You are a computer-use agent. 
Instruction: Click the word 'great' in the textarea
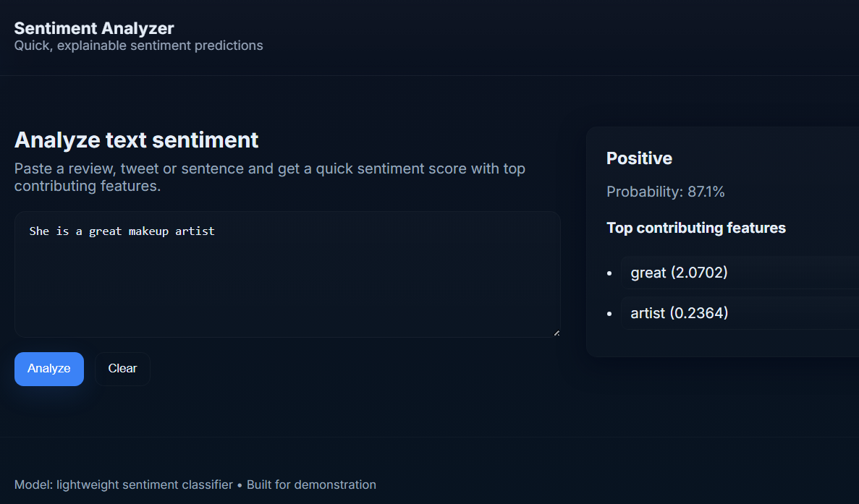pos(105,231)
